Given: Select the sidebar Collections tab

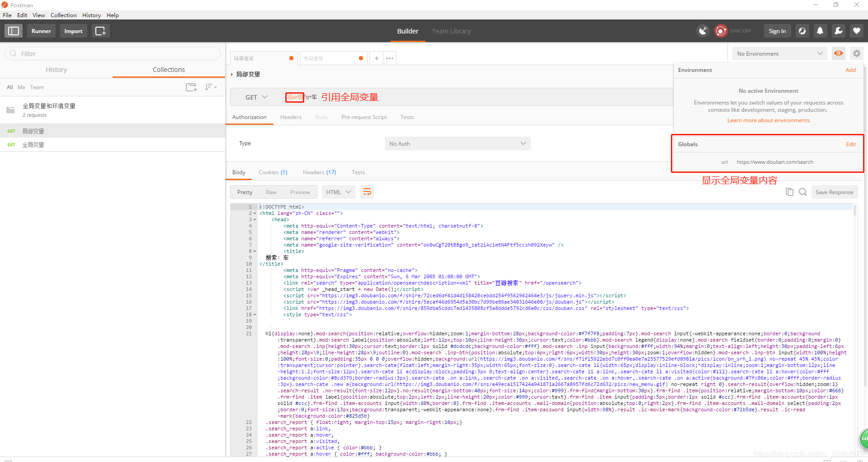Looking at the screenshot, I should coord(169,70).
